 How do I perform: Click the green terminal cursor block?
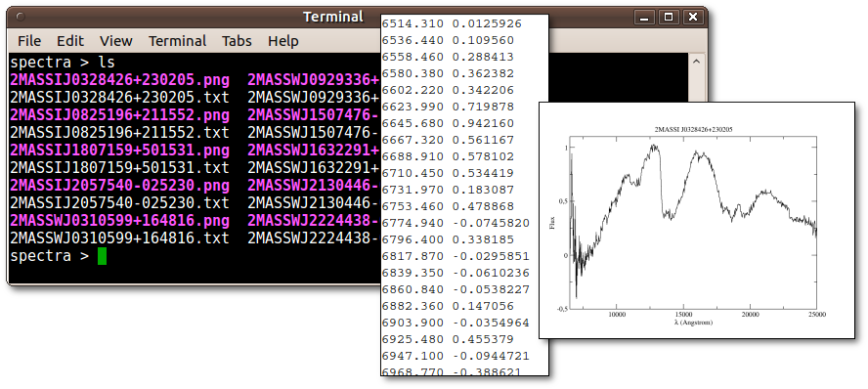102,256
